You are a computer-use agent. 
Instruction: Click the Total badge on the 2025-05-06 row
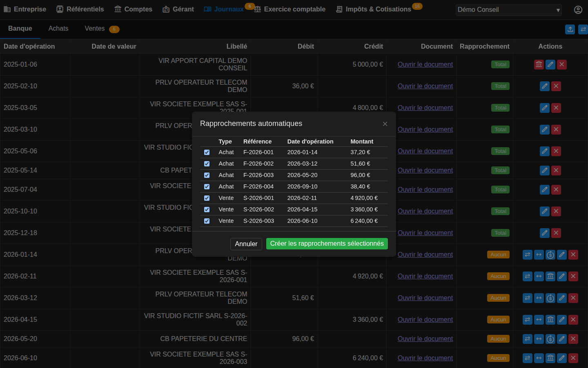pos(500,151)
